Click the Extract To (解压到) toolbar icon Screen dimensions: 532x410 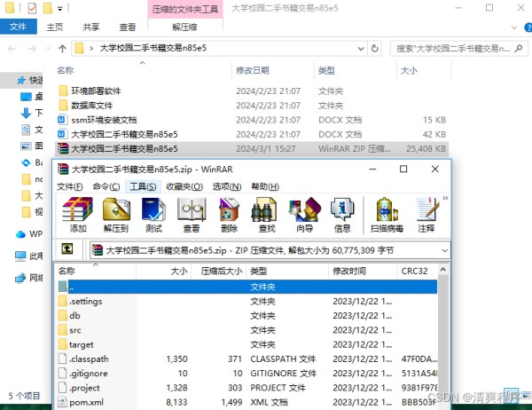(x=116, y=215)
